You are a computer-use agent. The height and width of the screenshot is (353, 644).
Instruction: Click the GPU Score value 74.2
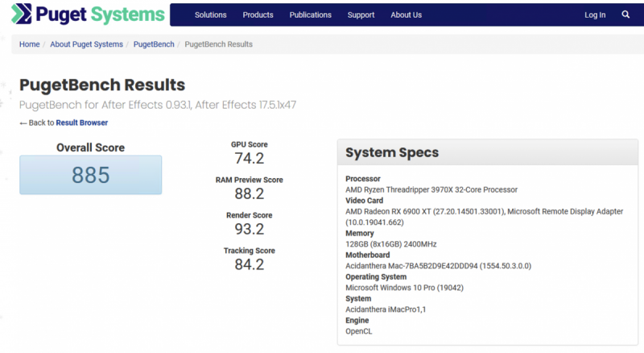click(x=250, y=159)
